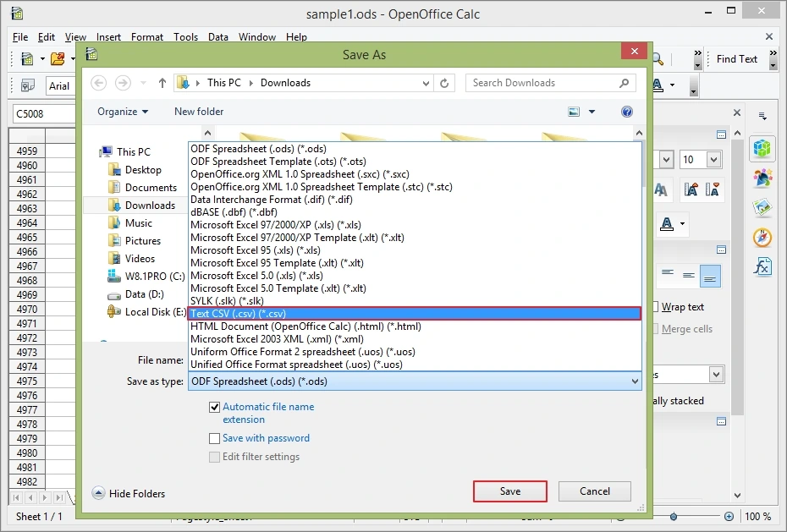Open the font size 10 dropdown
The width and height of the screenshot is (787, 532).
[713, 160]
